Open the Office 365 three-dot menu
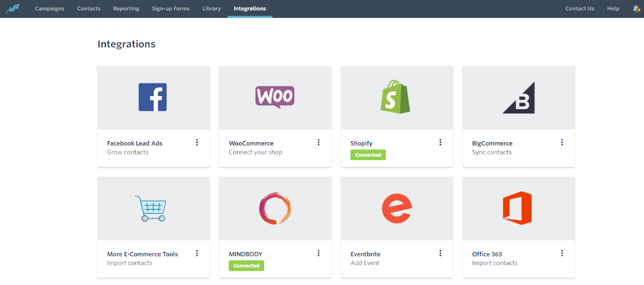The height and width of the screenshot is (285, 644). (x=562, y=253)
